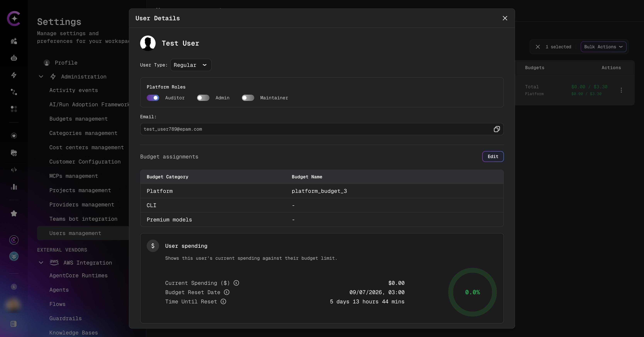This screenshot has width=644, height=337.
Task: Select the platform_budget_3 budget name cell
Action: click(319, 191)
